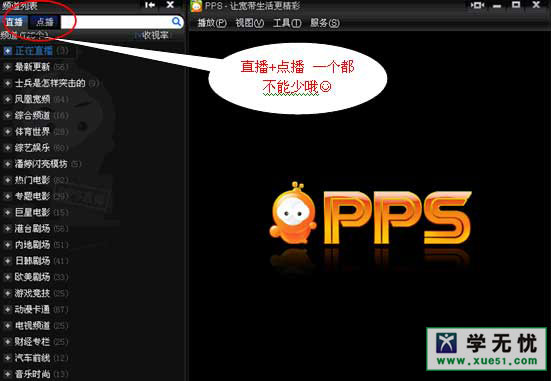Open the 服务(S) menu
This screenshot has width=551, height=381.
(325, 23)
